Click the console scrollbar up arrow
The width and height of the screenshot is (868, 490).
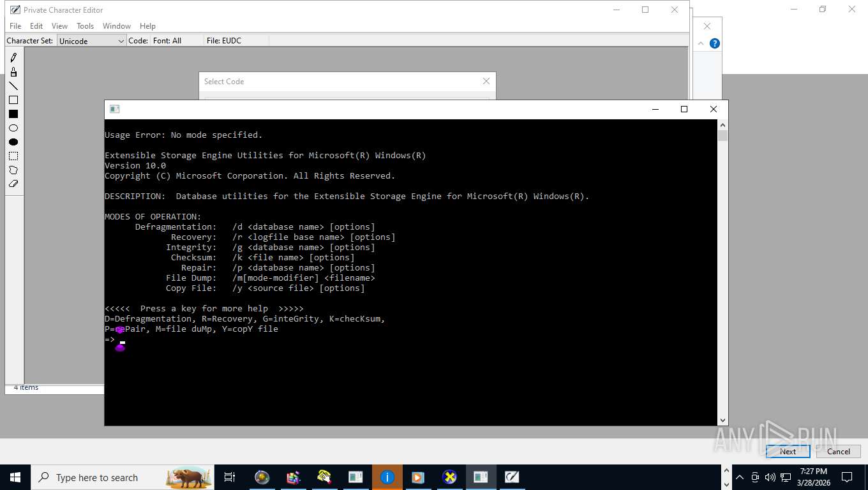click(723, 124)
